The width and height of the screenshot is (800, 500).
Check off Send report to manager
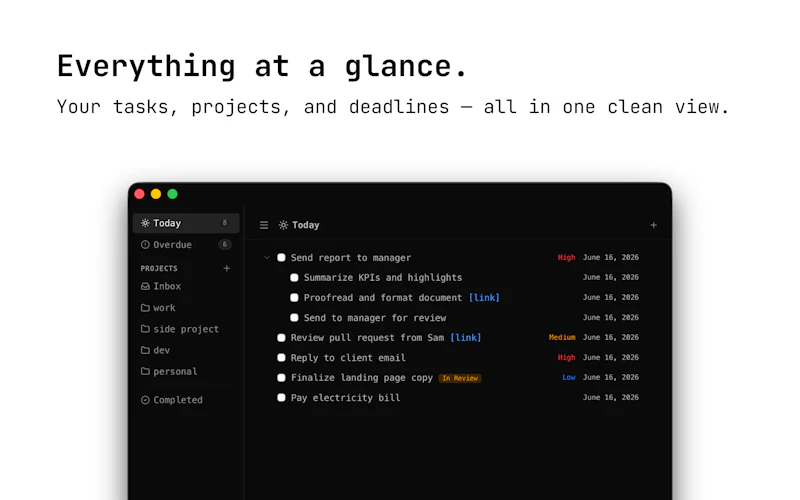[x=281, y=258]
